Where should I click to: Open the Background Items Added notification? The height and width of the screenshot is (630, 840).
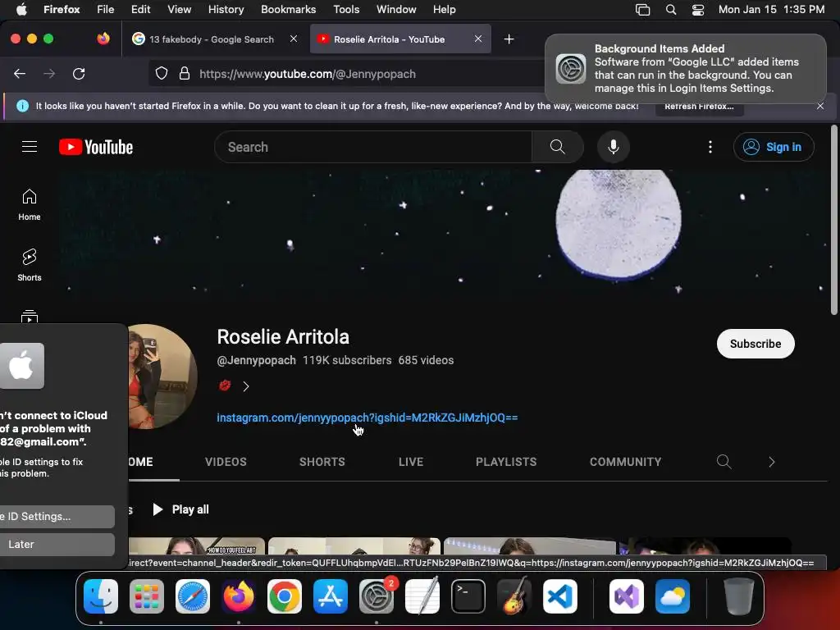coord(686,68)
